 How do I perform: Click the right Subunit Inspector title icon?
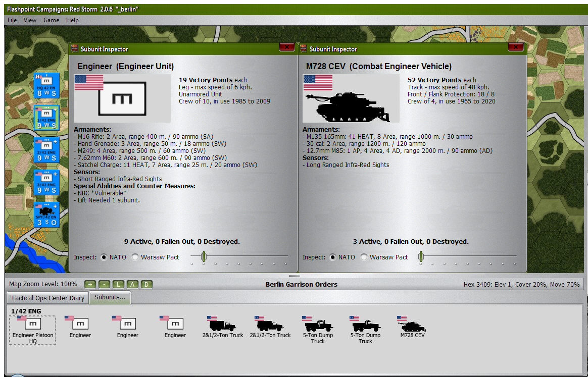point(304,48)
